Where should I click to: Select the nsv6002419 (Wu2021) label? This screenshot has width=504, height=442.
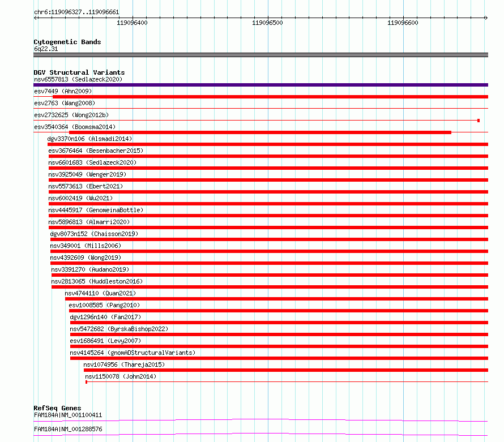[80, 198]
